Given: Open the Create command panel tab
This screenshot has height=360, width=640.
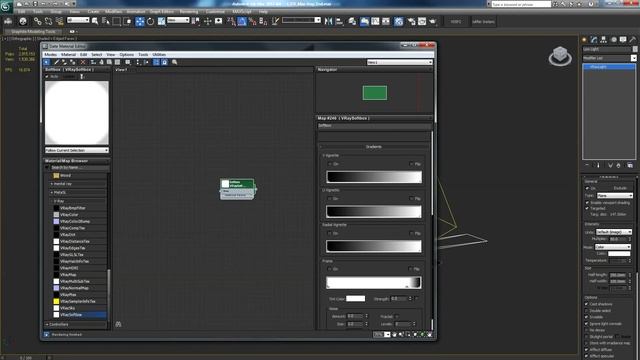Looking at the screenshot, I should 584,40.
